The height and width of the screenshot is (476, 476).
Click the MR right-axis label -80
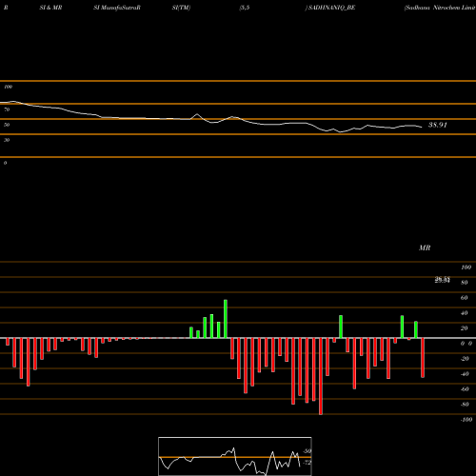pos(465,405)
